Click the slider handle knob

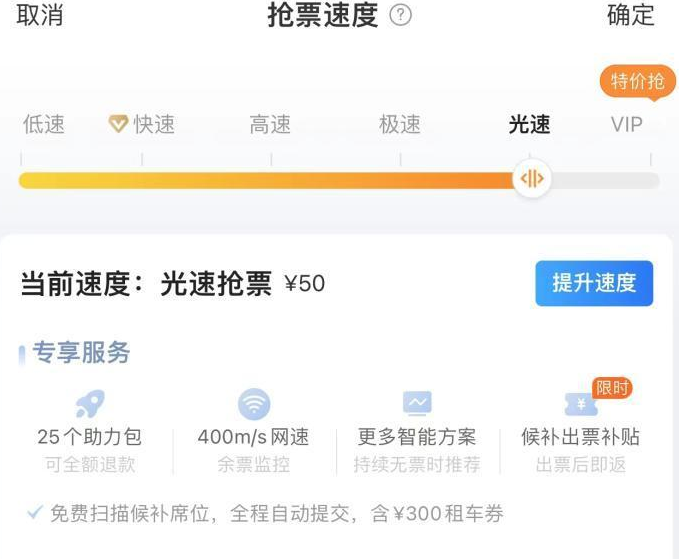[x=531, y=178]
